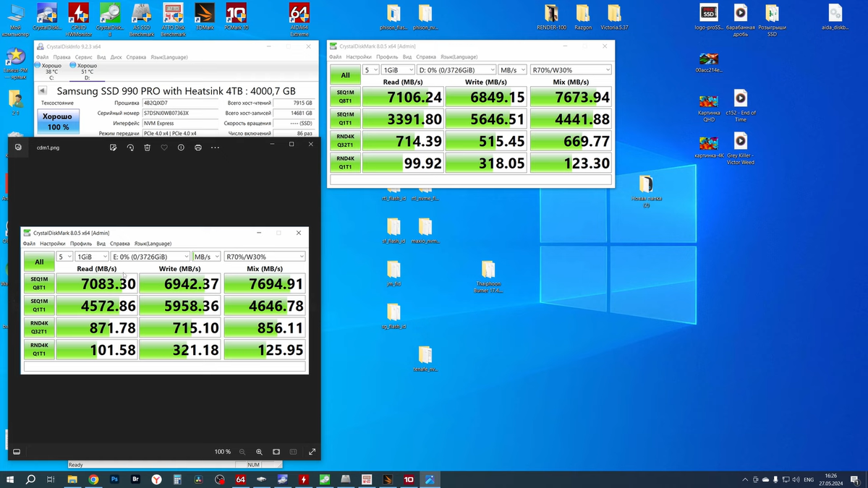Open the R70%/W30% mix ratio dropdown
The image size is (868, 488).
coord(571,70)
